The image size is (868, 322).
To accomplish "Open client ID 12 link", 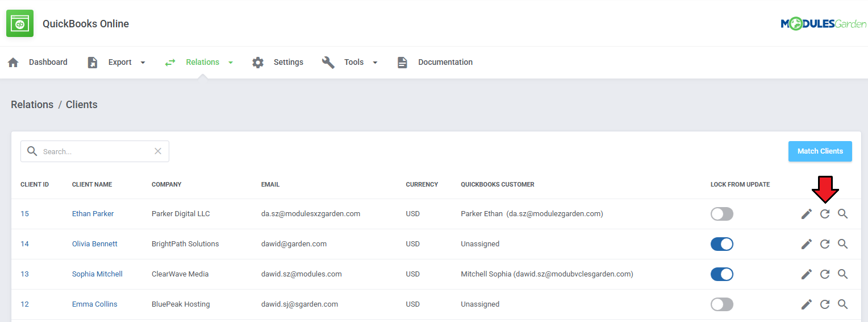I will pos(24,304).
